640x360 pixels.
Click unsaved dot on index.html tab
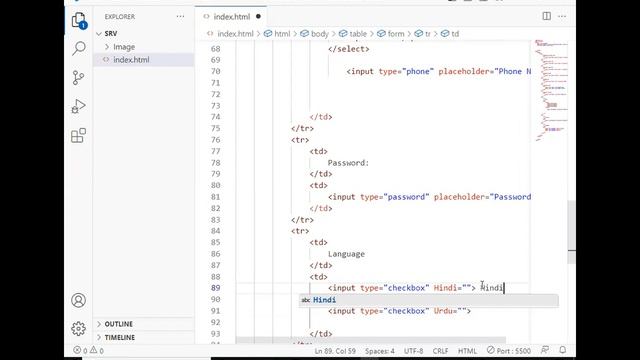[258, 17]
